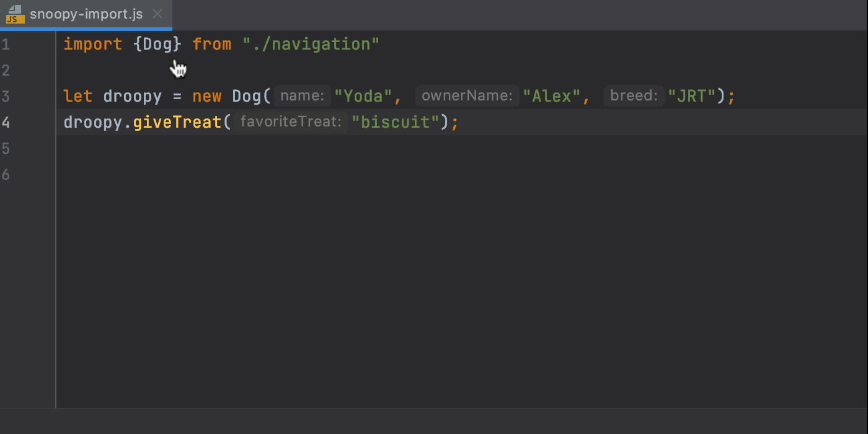Viewport: 868px width, 434px height.
Task: Click line number 1 in the gutter
Action: pos(6,45)
